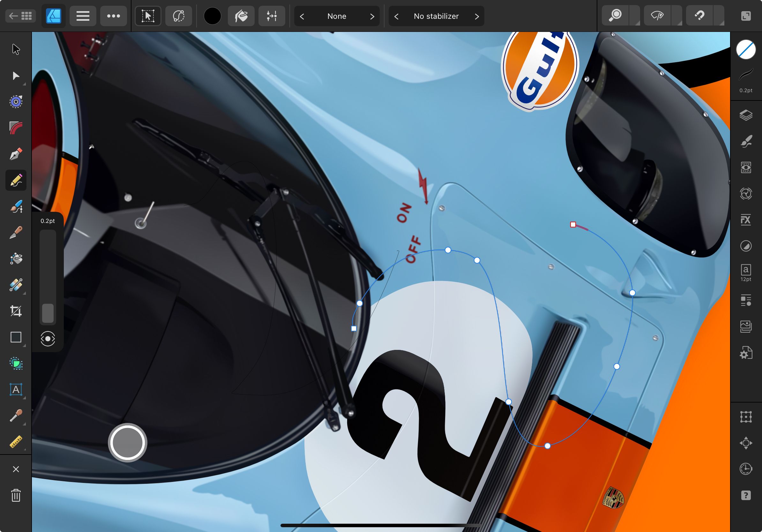Select the Artistic Text tool
The width and height of the screenshot is (762, 532).
coord(16,390)
